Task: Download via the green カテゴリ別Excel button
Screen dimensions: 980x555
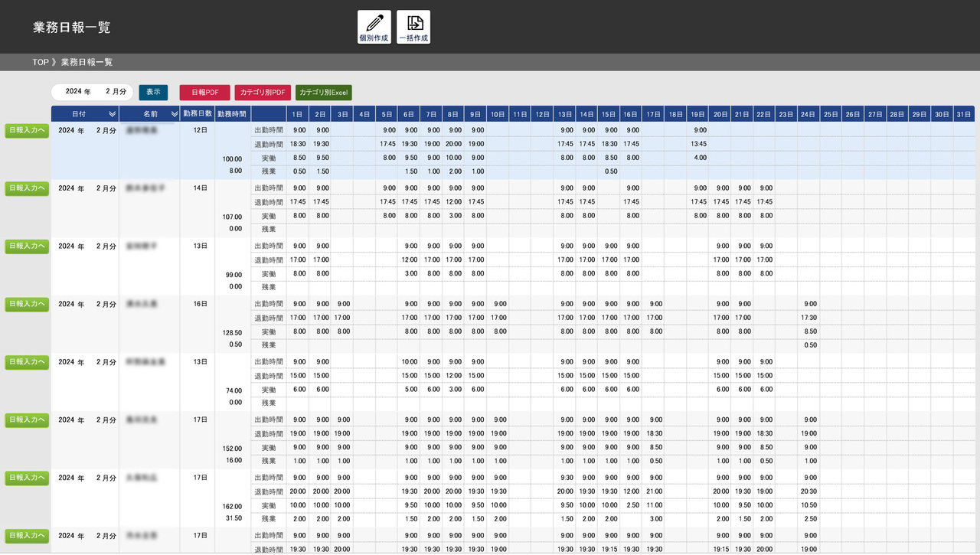Action: [x=324, y=92]
